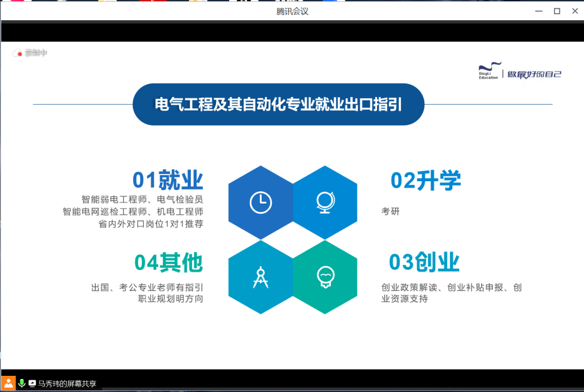This screenshot has width=584, height=392.
Task: Maximize the 腾讯会议 window
Action: tap(557, 11)
